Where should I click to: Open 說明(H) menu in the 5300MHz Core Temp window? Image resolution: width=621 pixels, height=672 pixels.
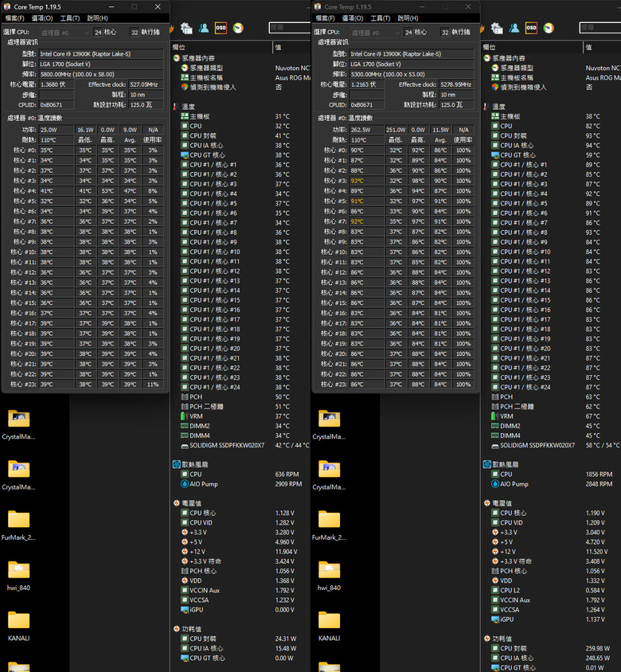click(408, 18)
